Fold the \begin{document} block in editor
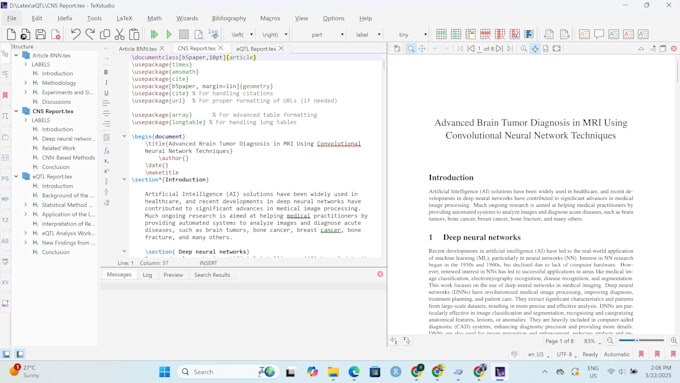This screenshot has height=383, width=680. pyautogui.click(x=124, y=136)
